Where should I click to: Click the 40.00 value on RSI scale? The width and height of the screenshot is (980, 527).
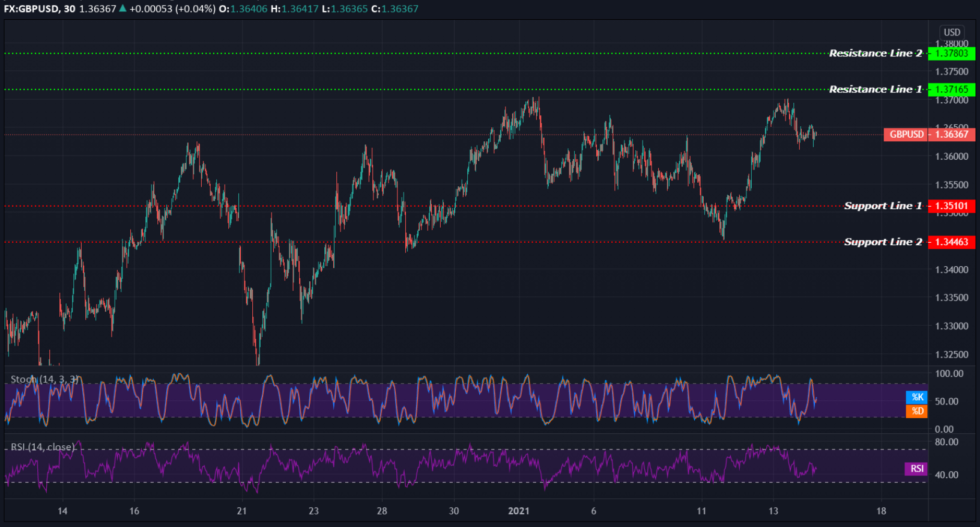(947, 474)
